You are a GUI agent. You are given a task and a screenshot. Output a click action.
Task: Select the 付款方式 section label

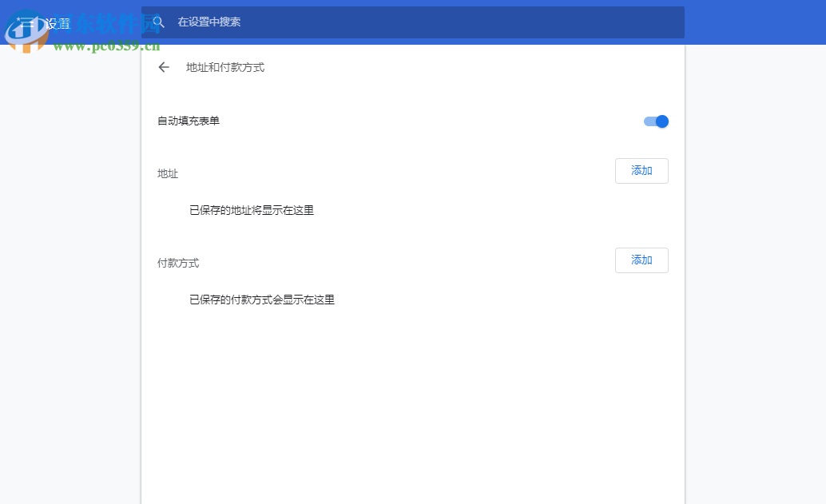pos(177,263)
